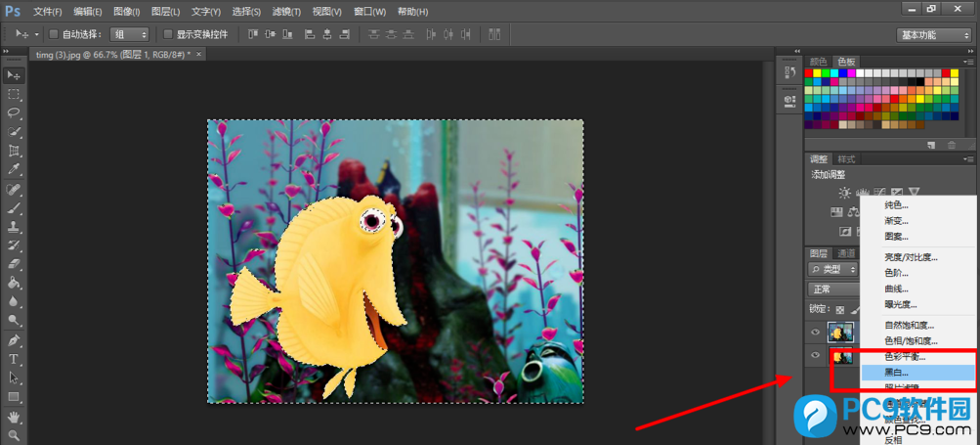Open the Swatches panel flyout menu
This screenshot has height=445, width=980.
click(969, 62)
